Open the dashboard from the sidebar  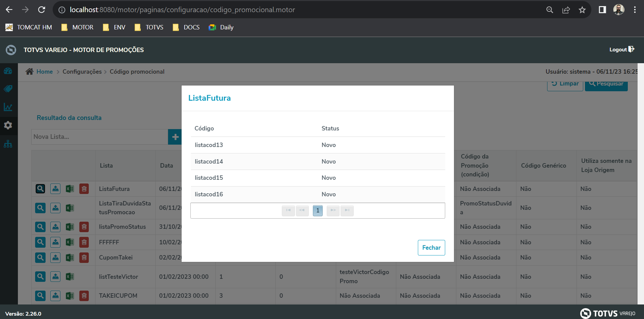coord(8,71)
